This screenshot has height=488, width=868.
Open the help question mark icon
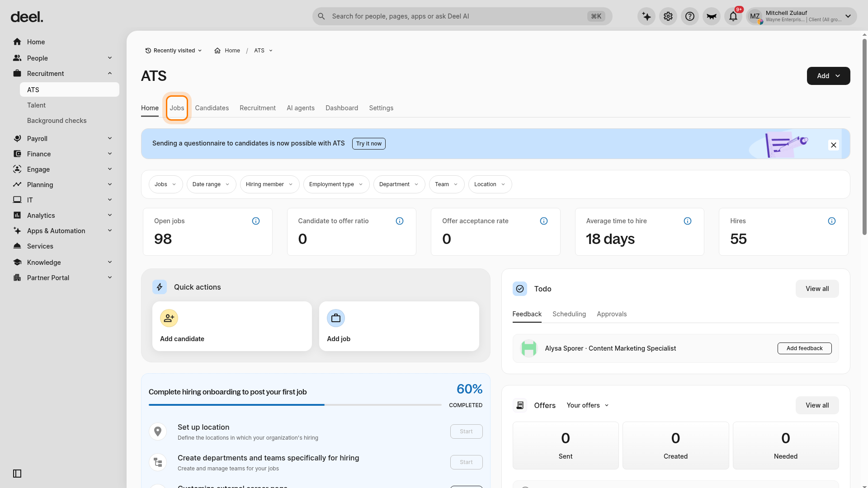690,16
